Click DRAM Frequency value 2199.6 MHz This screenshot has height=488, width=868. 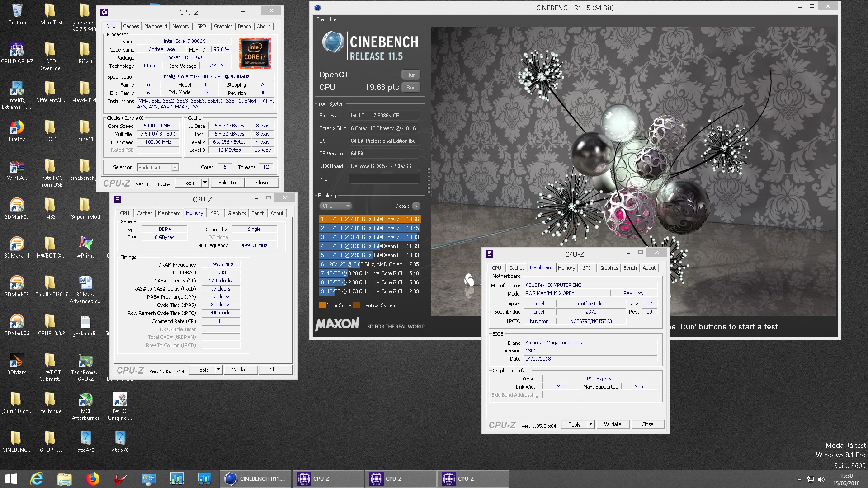coord(221,265)
